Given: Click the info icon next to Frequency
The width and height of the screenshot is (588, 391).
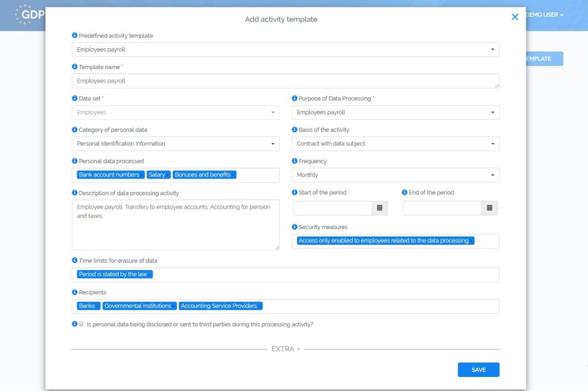Looking at the screenshot, I should (295, 161).
